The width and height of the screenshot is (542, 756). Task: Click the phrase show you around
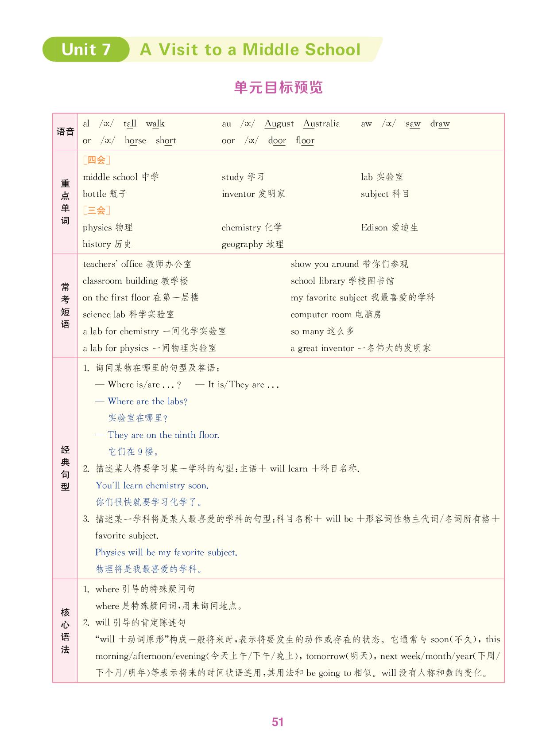click(x=325, y=264)
